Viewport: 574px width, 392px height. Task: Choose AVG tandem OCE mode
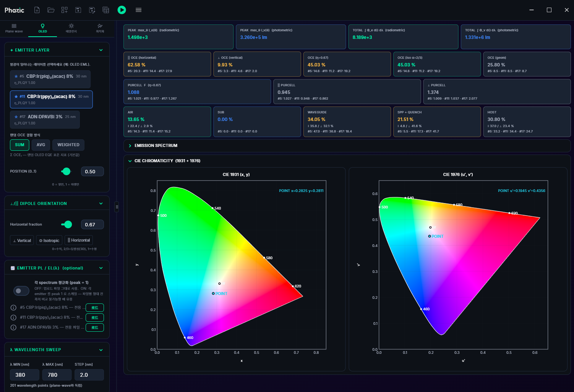(x=41, y=145)
